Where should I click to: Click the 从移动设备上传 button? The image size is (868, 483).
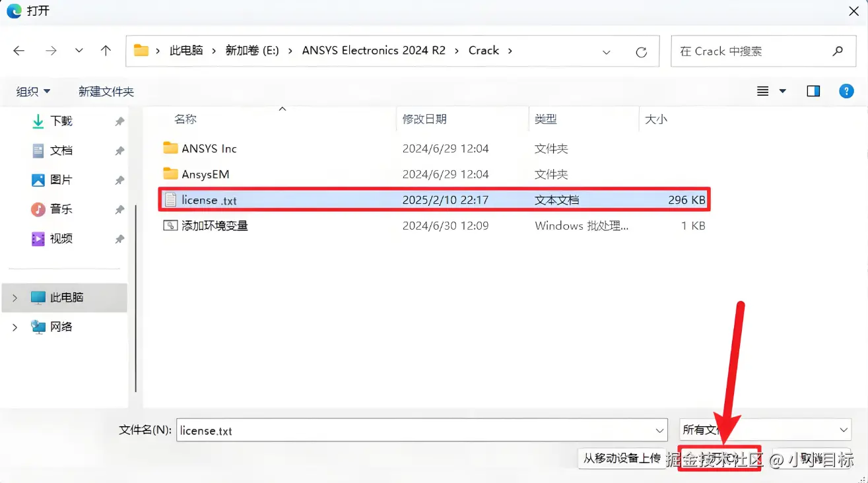click(621, 458)
